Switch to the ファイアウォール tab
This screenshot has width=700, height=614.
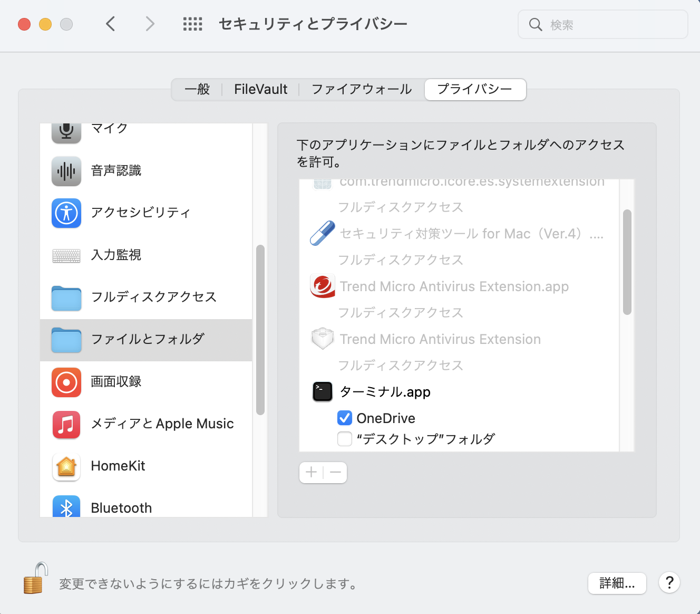(362, 89)
